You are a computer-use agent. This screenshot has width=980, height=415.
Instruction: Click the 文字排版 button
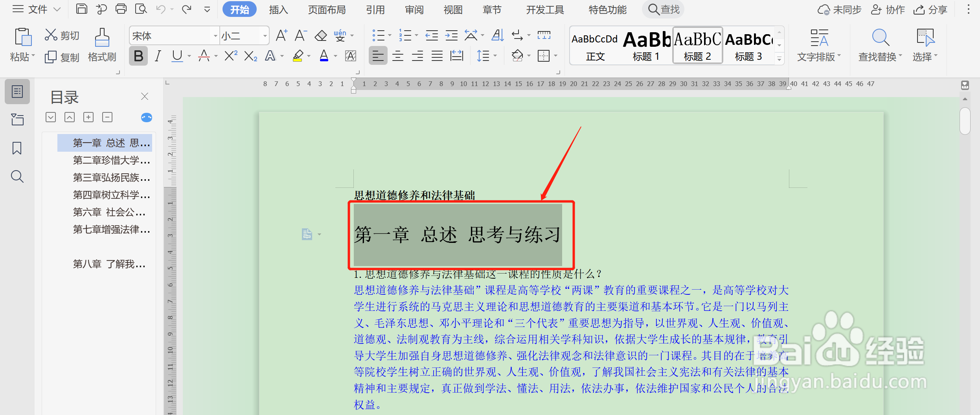pos(819,45)
